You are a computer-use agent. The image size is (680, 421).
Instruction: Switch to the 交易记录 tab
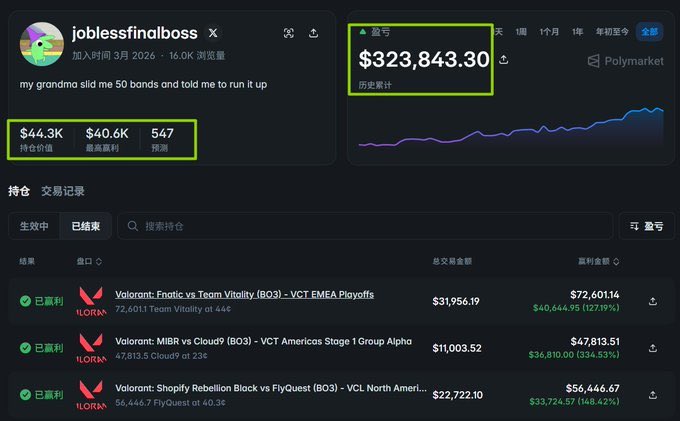click(63, 191)
